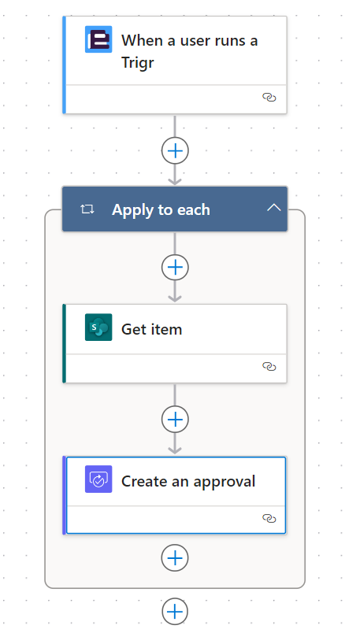Insert action between Get item and Create an approval
The width and height of the screenshot is (345, 644).
coord(175,420)
